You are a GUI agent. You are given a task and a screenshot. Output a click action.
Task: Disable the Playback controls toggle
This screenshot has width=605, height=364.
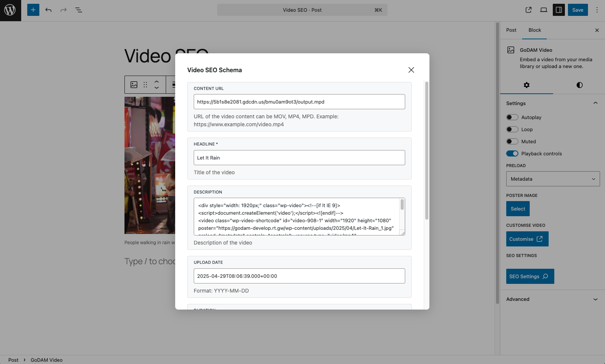tap(512, 153)
